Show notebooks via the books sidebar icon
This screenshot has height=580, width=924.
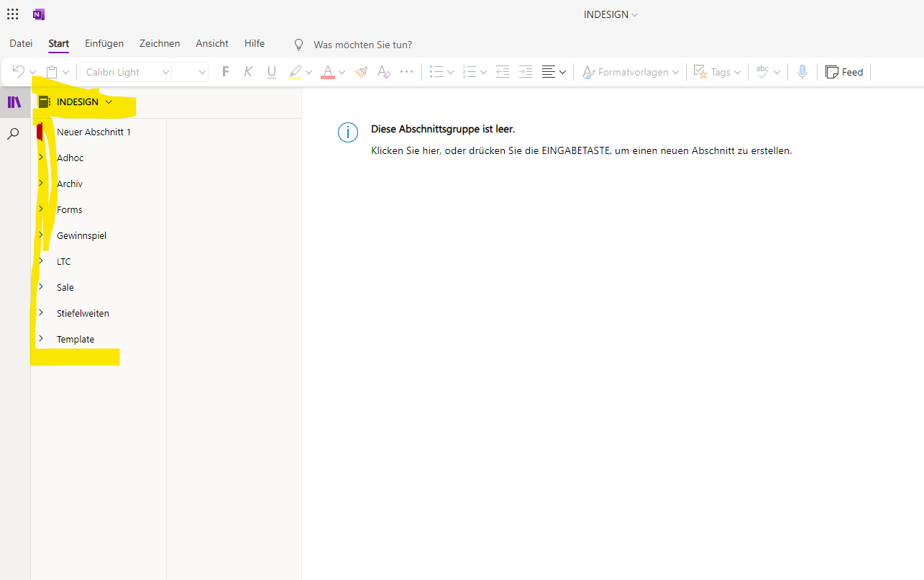(x=14, y=102)
